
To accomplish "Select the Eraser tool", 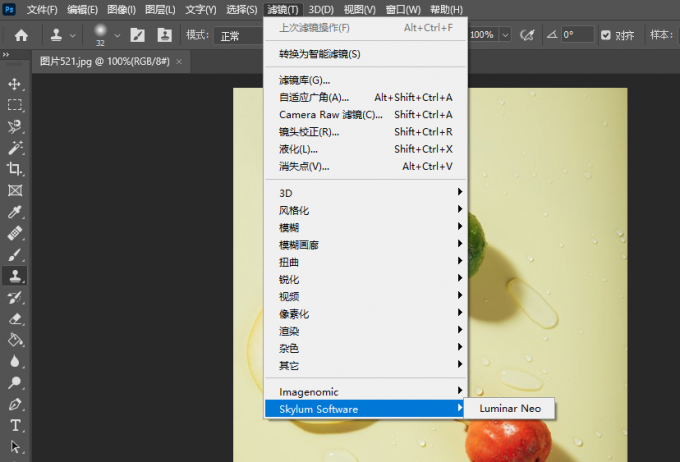I will (x=15, y=319).
